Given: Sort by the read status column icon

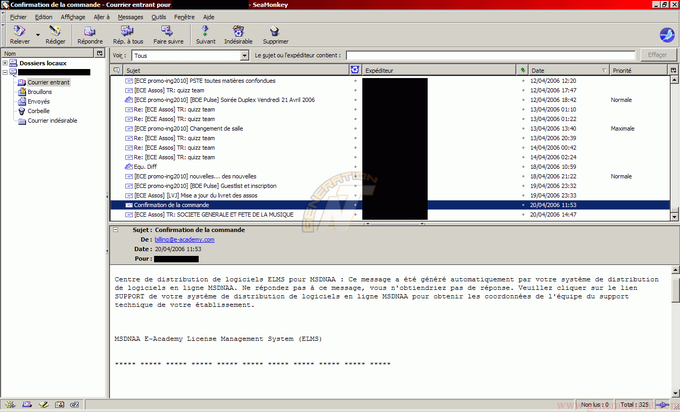Looking at the screenshot, I should (x=523, y=70).
